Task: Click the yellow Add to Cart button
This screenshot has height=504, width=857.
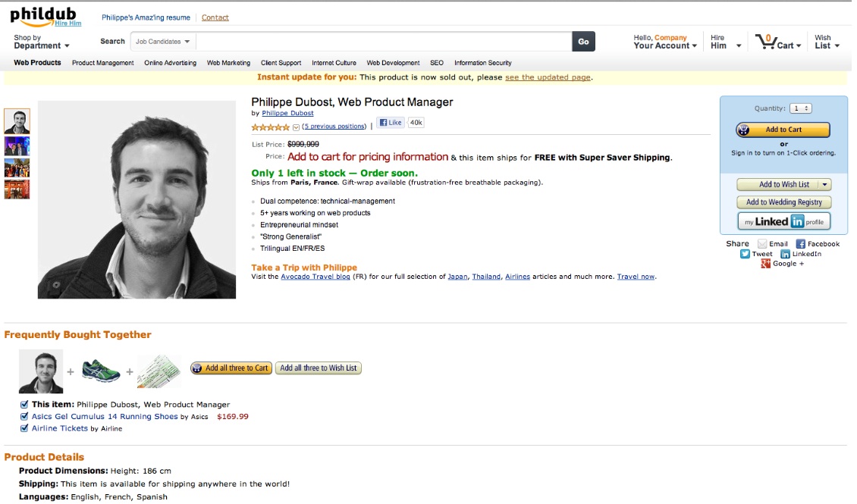Action: point(783,130)
